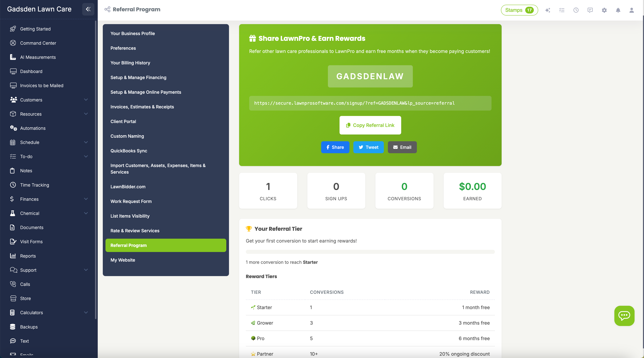644x358 pixels.
Task: Open the chat bubble widget in bottom right
Action: pyautogui.click(x=624, y=316)
